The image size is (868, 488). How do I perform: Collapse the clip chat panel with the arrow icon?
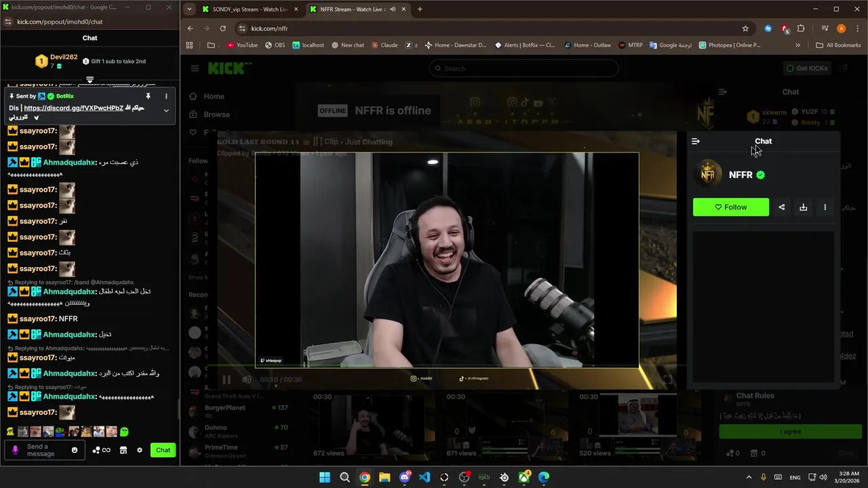pos(695,141)
